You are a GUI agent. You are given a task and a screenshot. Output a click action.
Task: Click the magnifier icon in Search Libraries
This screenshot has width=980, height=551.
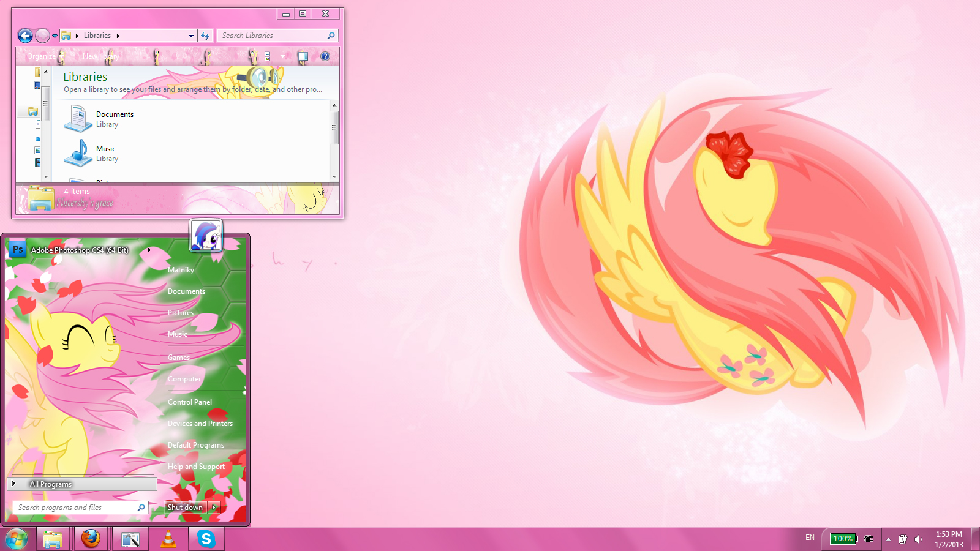coord(331,36)
